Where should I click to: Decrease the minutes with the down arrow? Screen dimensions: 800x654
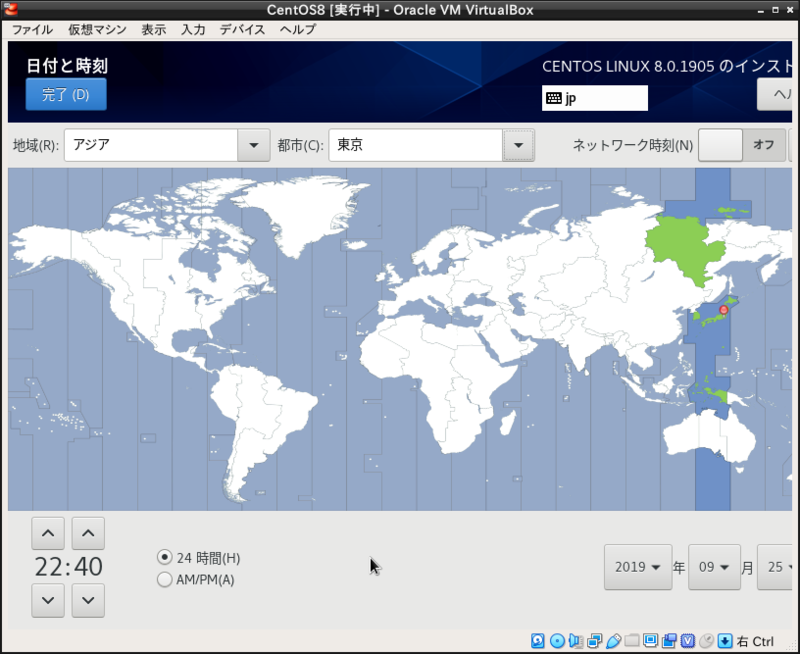point(88,600)
